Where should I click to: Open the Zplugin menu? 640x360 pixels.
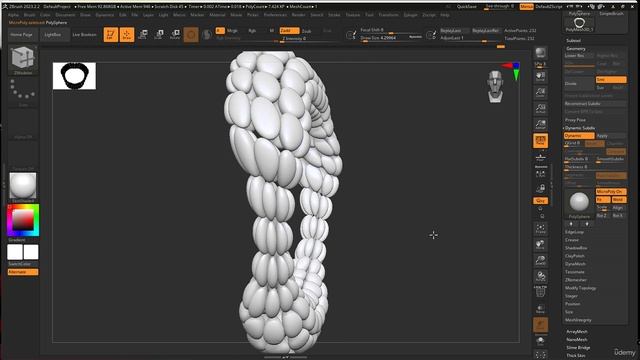pos(410,15)
